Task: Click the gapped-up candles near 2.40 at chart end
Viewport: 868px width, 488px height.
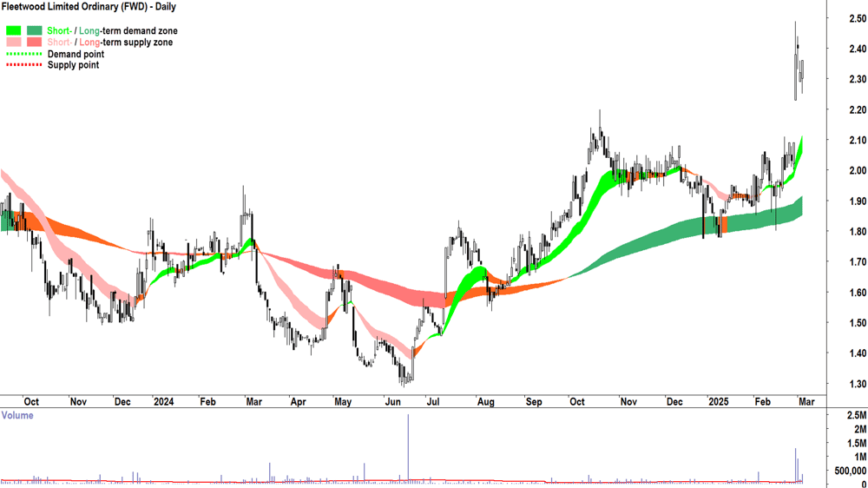Action: [x=799, y=61]
